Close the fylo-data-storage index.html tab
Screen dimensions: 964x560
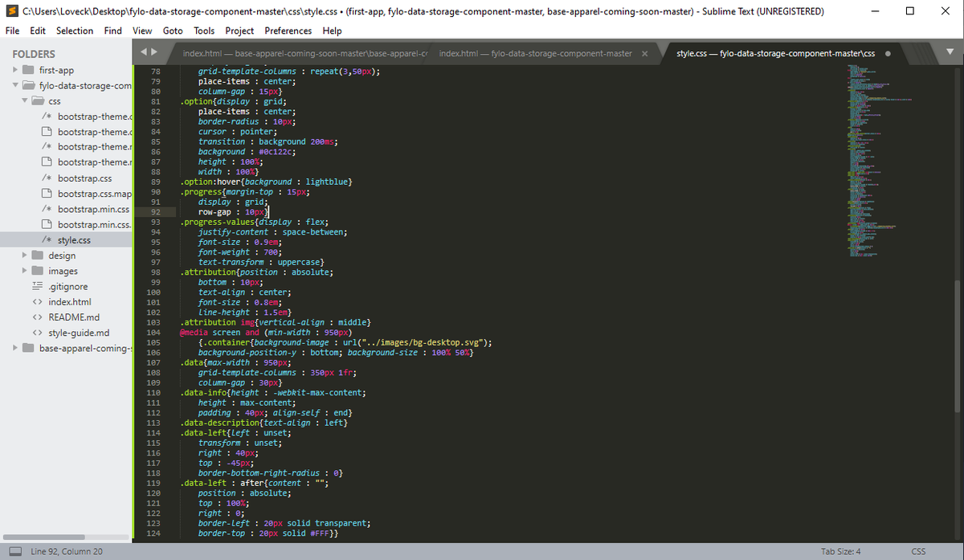645,54
